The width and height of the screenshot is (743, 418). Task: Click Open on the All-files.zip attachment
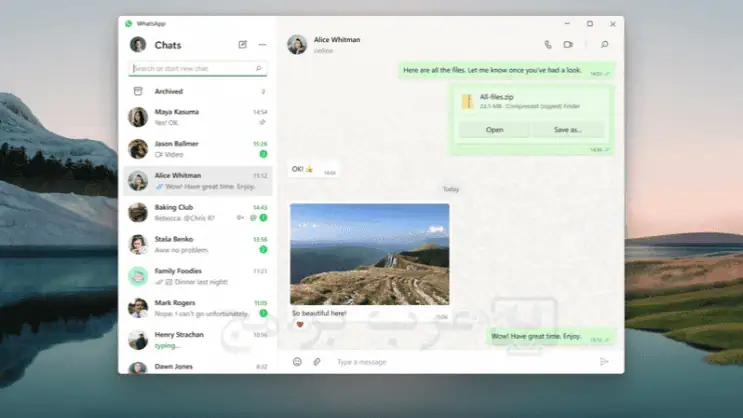click(x=494, y=129)
